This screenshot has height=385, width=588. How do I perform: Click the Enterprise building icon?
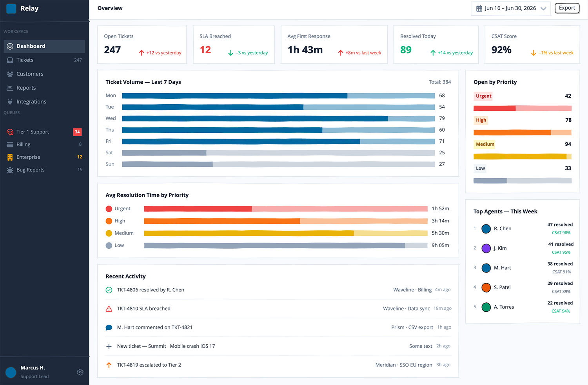(x=10, y=157)
